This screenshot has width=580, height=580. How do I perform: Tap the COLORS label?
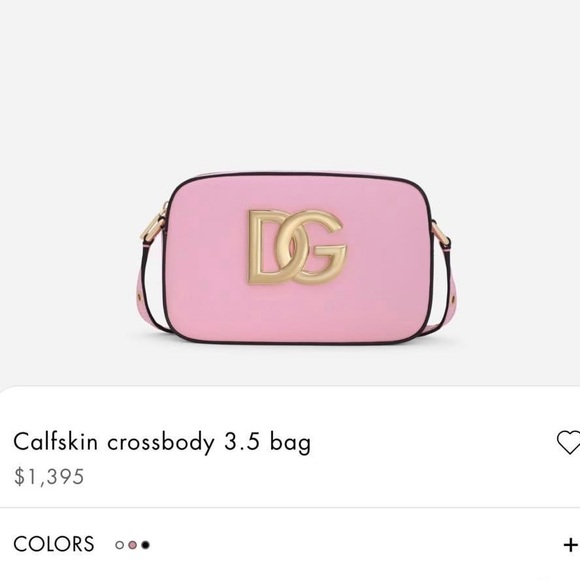pos(54,544)
